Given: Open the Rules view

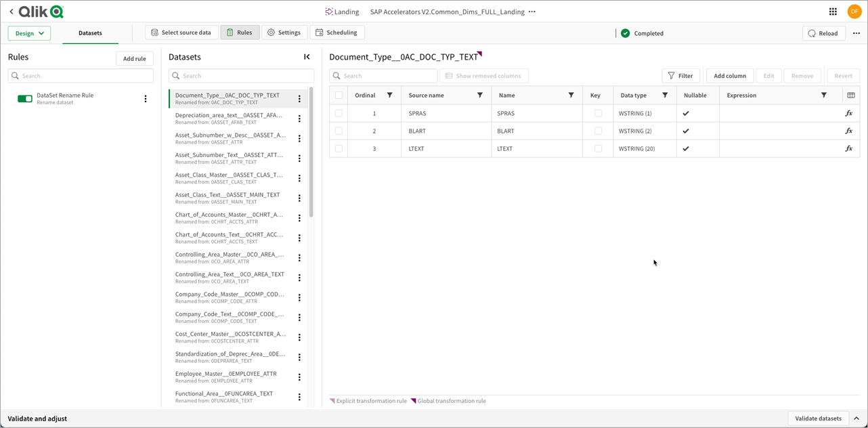Looking at the screenshot, I should tap(240, 33).
